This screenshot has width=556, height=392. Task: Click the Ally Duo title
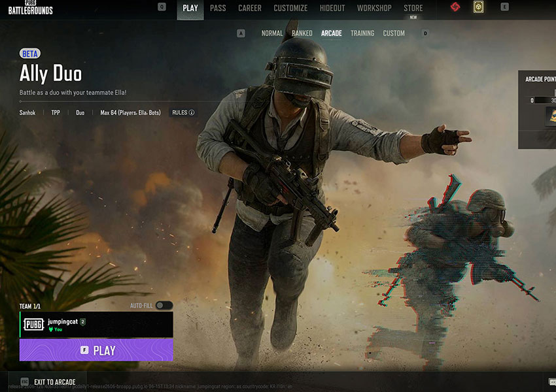50,74
